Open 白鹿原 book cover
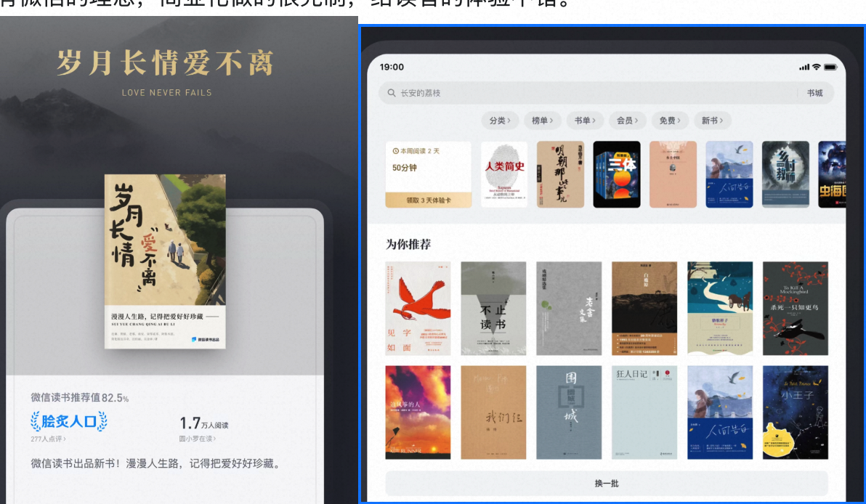 (x=644, y=309)
